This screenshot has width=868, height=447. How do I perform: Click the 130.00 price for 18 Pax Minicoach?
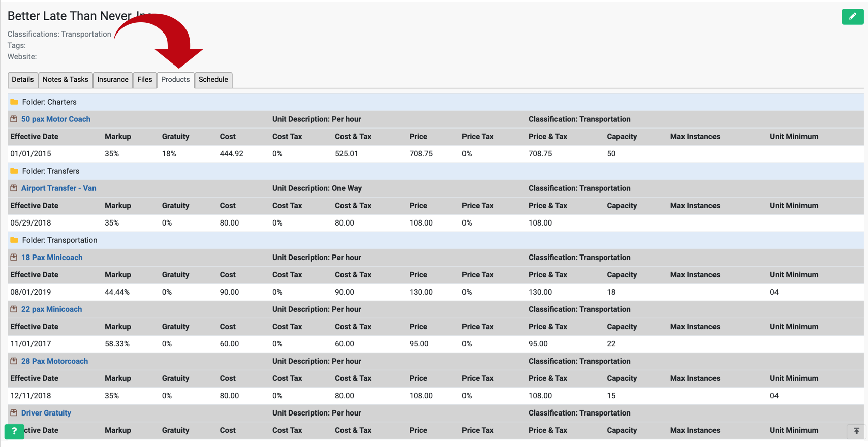click(x=421, y=292)
